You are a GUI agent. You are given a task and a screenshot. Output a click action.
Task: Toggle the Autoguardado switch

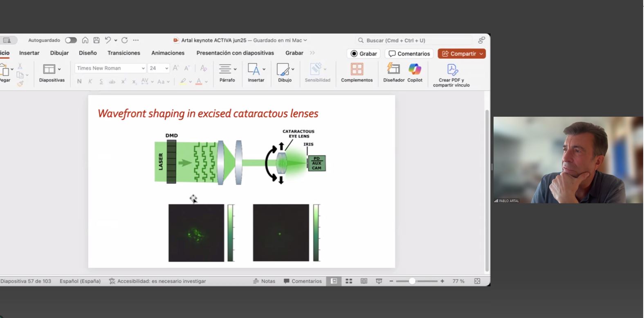pos(71,40)
